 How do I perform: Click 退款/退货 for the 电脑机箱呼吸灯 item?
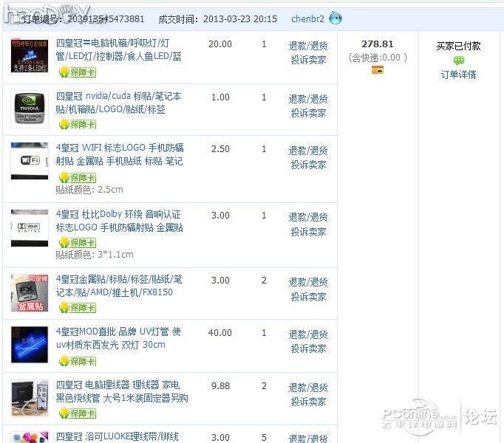pyautogui.click(x=308, y=45)
